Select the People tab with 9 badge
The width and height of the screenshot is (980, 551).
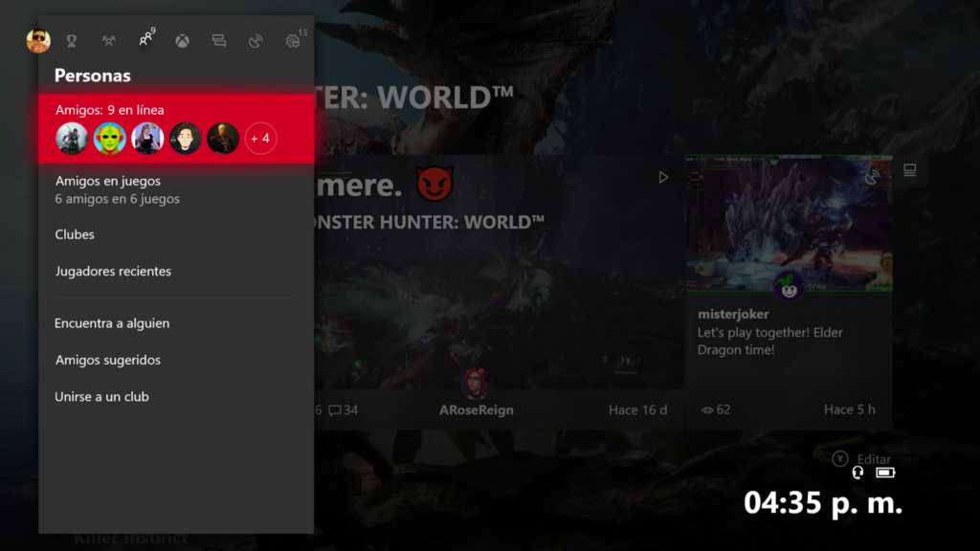[145, 40]
